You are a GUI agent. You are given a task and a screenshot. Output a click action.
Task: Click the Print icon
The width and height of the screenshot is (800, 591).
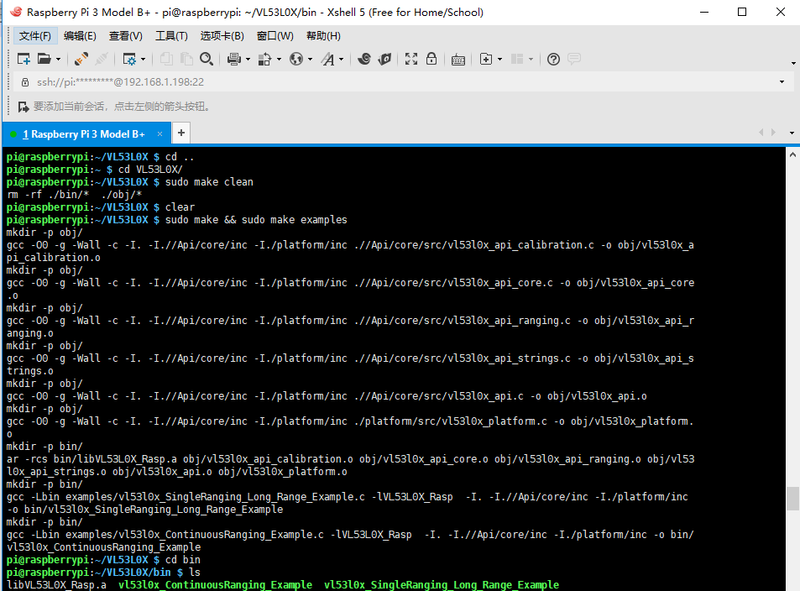234,59
